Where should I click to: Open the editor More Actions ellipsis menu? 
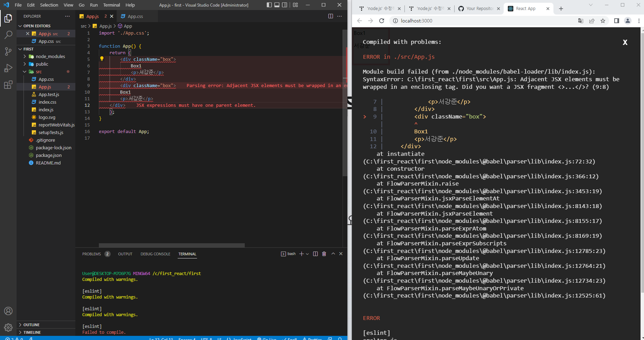(339, 16)
